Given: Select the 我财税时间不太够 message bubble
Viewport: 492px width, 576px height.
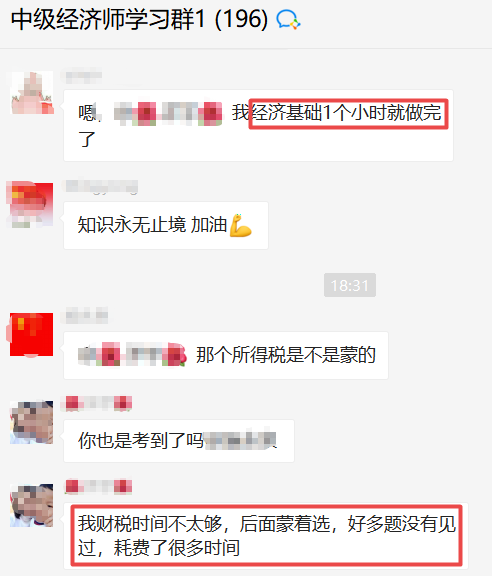Looking at the screenshot, I should click(x=266, y=535).
